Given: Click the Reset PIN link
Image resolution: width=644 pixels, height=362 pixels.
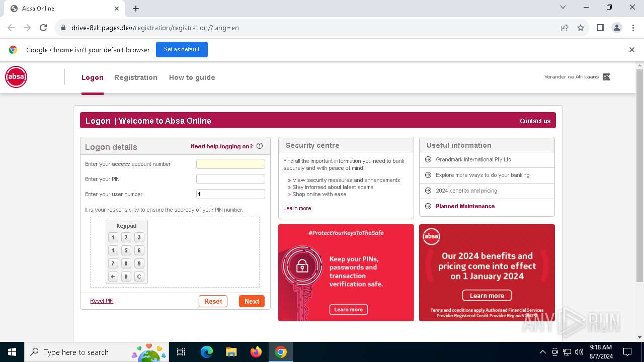Looking at the screenshot, I should point(102,301).
